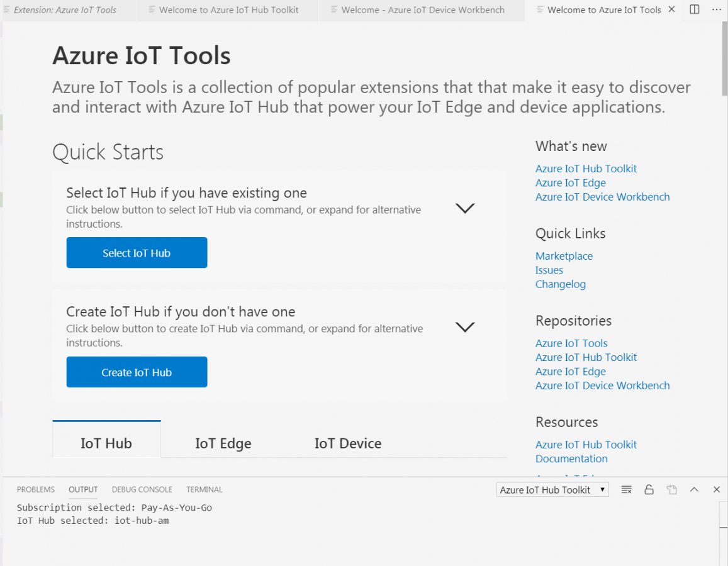Viewport: 728px width, 566px height.
Task: Open the Terminal panel tab
Action: tap(204, 489)
